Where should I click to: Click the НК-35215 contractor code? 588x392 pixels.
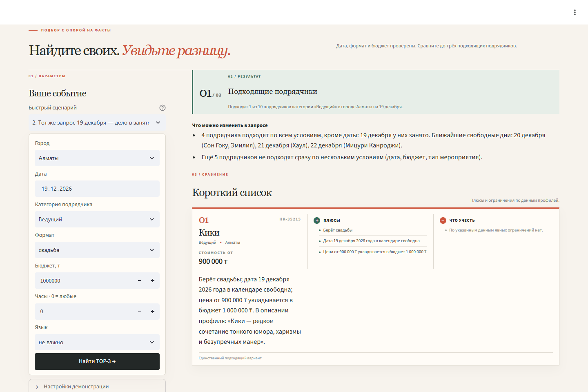(290, 219)
